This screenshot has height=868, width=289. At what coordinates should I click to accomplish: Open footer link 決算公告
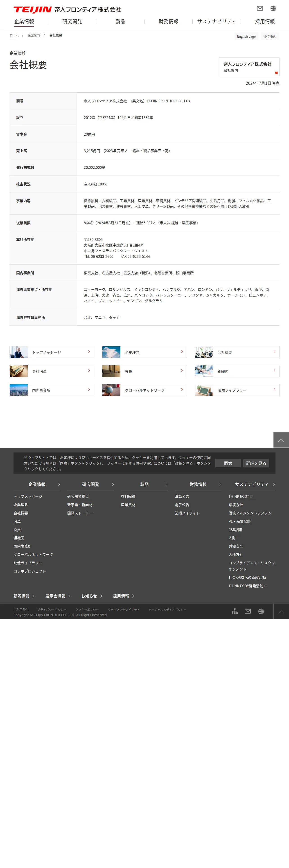click(182, 496)
